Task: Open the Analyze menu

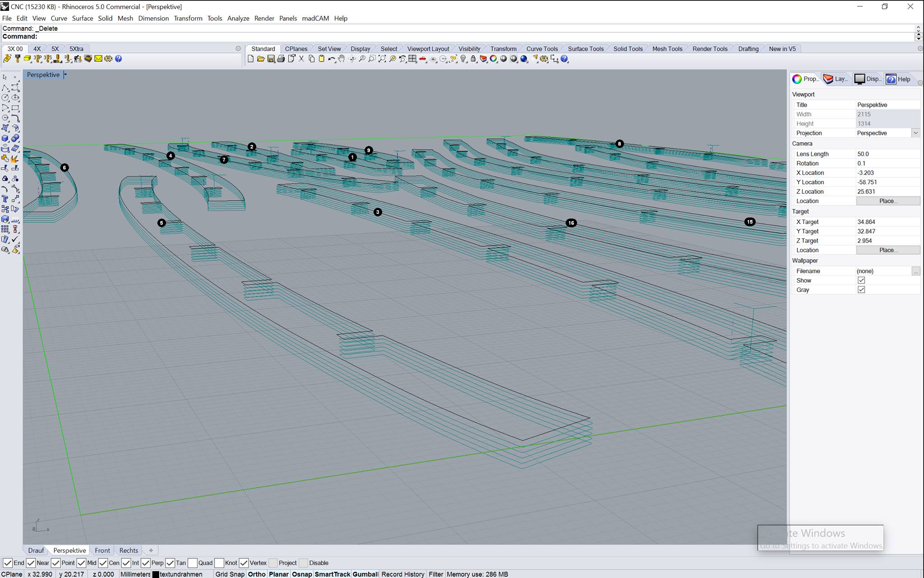Action: (238, 18)
